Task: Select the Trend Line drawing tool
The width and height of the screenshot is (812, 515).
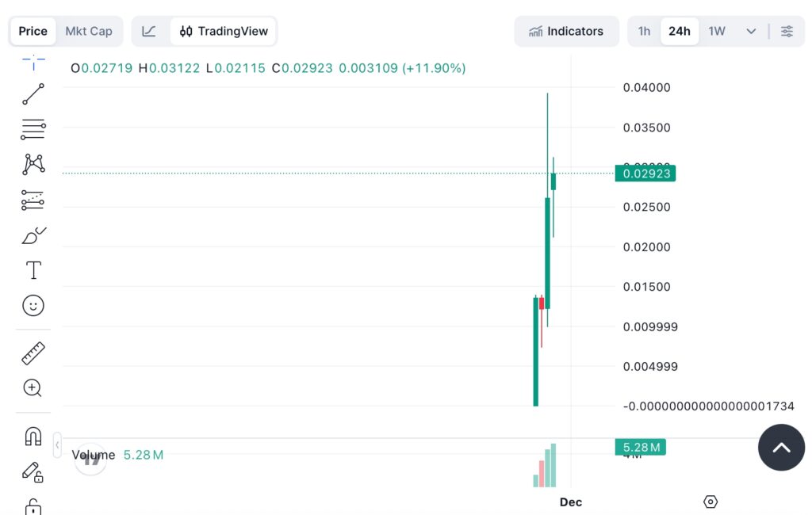Action: point(33,93)
